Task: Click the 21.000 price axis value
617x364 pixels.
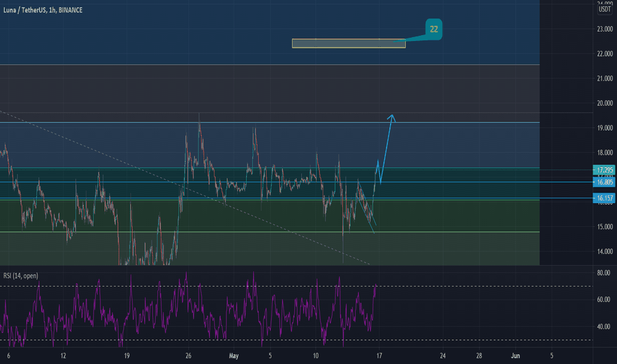Action: tap(605, 79)
